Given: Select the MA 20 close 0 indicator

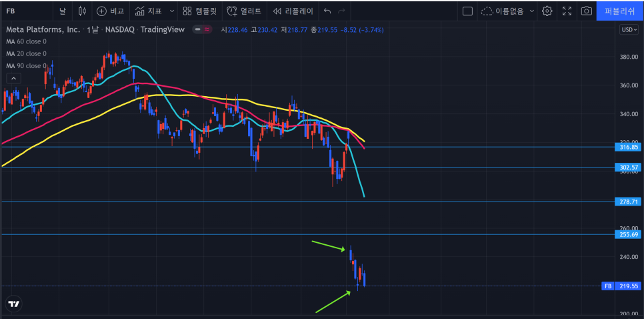Looking at the screenshot, I should click(x=26, y=53).
